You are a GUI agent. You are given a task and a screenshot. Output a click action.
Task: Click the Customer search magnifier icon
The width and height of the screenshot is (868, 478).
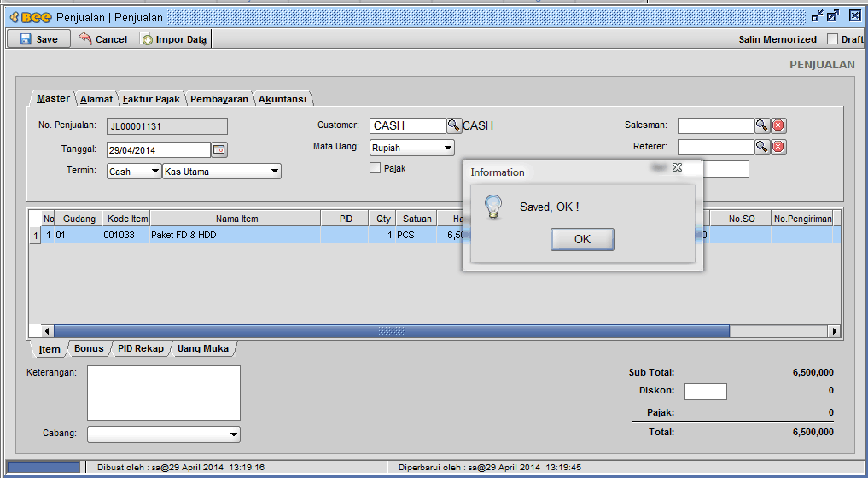[454, 125]
